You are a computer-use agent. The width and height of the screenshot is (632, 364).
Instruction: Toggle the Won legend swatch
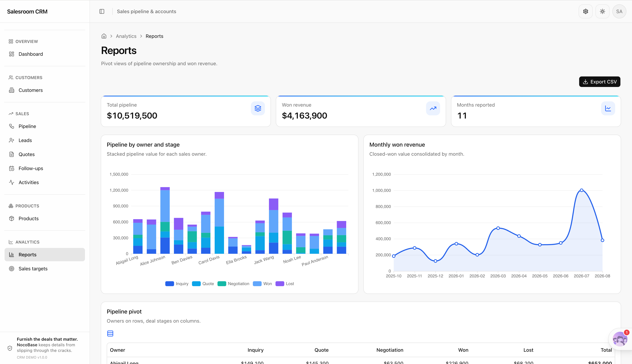click(257, 284)
